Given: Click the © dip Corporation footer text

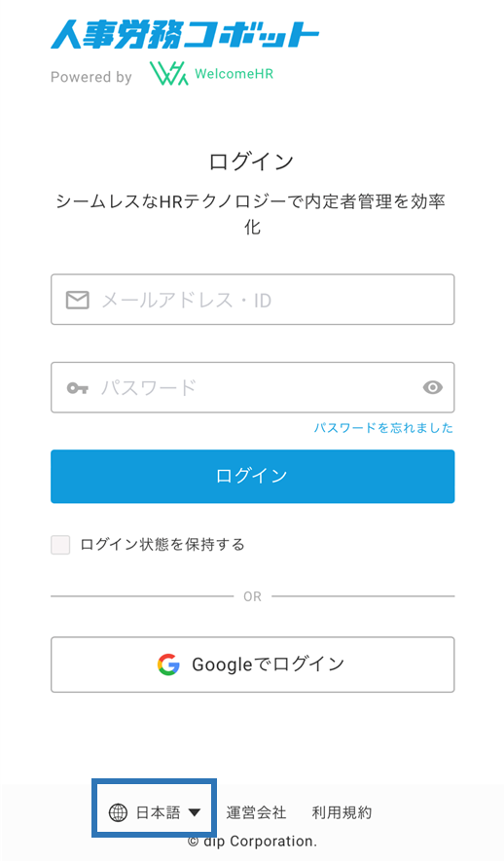Looking at the screenshot, I should 253,842.
